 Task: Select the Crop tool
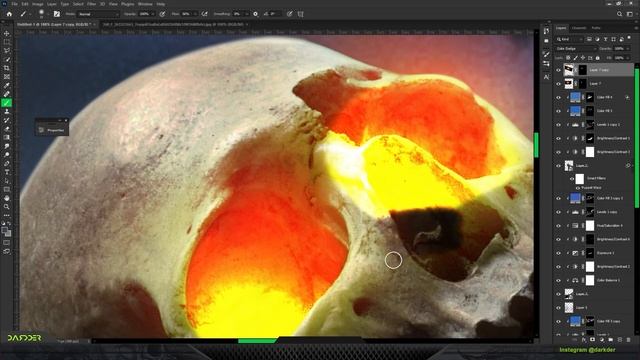7,68
